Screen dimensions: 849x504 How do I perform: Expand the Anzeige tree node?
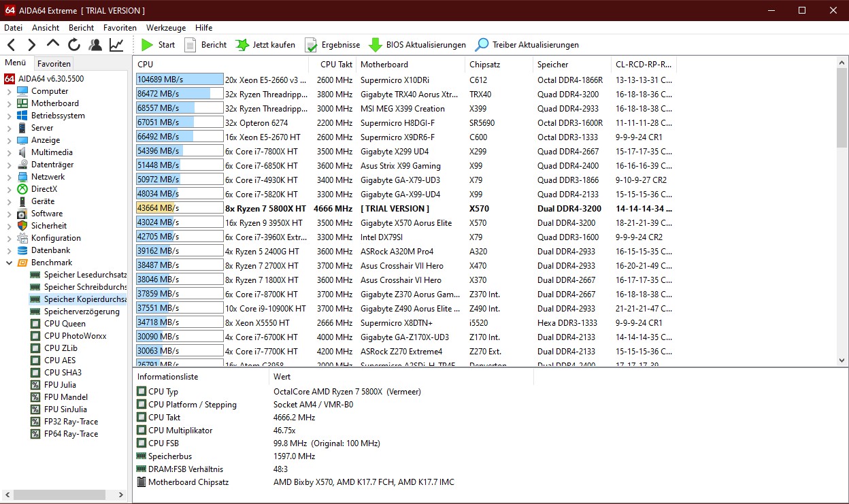(x=9, y=140)
